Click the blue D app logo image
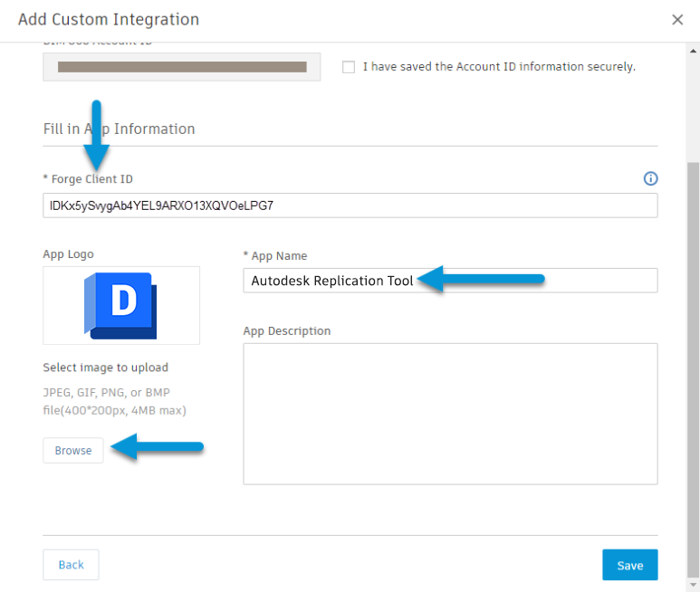The height and width of the screenshot is (592, 700). [121, 305]
